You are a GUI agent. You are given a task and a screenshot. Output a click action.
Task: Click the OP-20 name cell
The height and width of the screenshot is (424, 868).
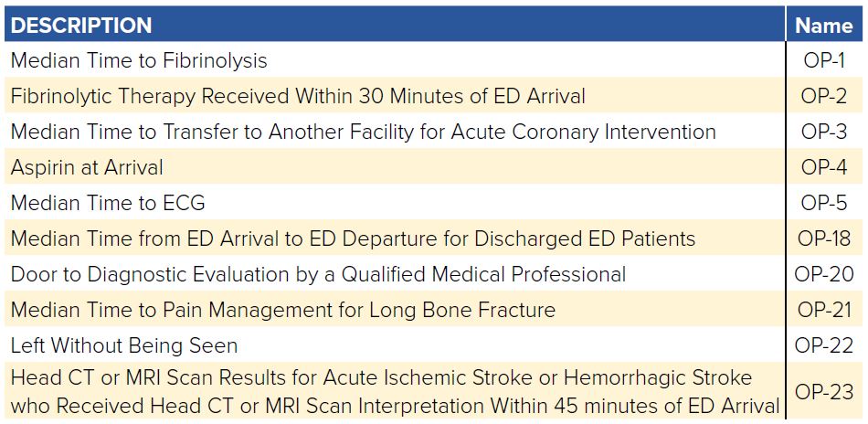[x=824, y=274]
